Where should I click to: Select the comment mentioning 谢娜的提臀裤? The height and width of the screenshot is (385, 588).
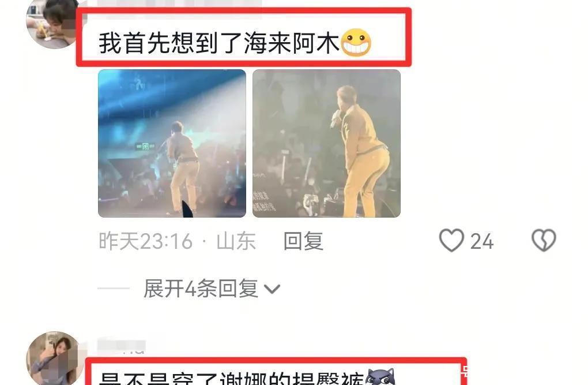point(231,377)
